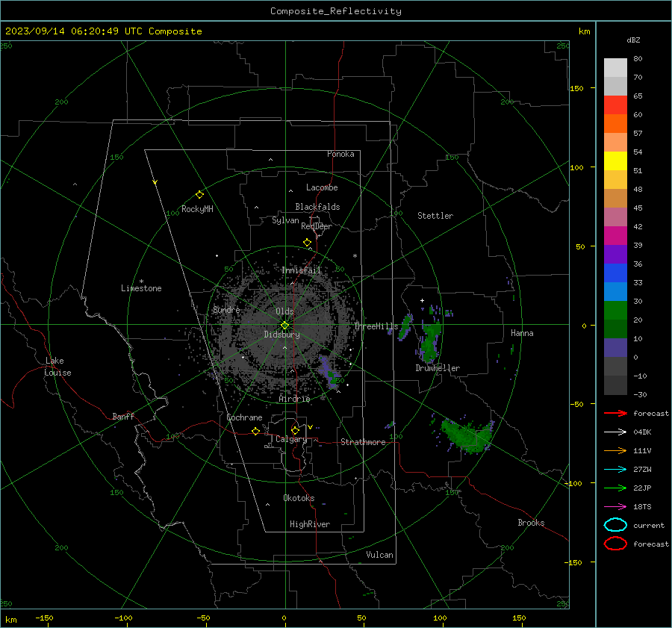
Task: Click the Calgary city label
Action: [x=291, y=439]
